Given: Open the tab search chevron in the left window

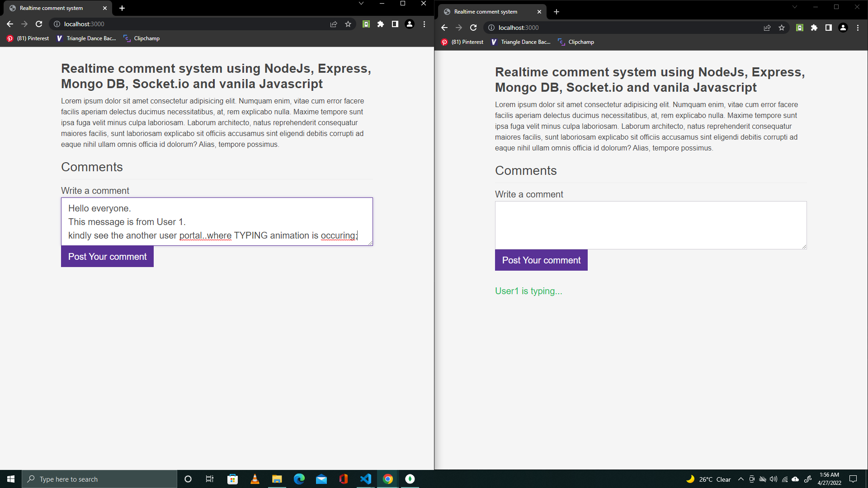Looking at the screenshot, I should pyautogui.click(x=361, y=4).
